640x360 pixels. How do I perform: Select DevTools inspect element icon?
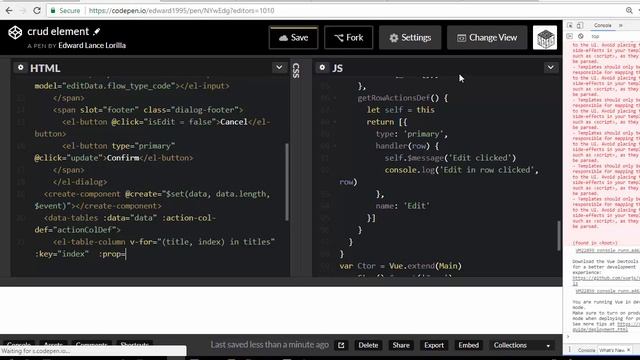[570, 25]
